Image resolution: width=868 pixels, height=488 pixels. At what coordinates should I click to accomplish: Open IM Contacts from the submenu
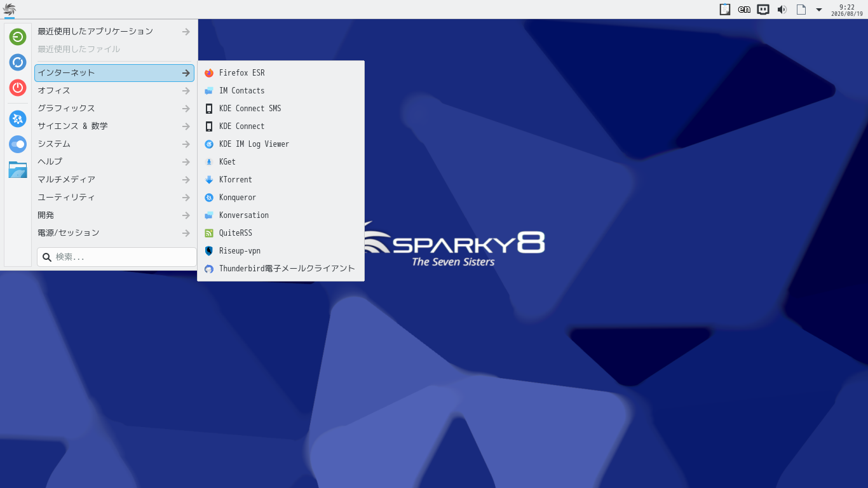pos(281,91)
